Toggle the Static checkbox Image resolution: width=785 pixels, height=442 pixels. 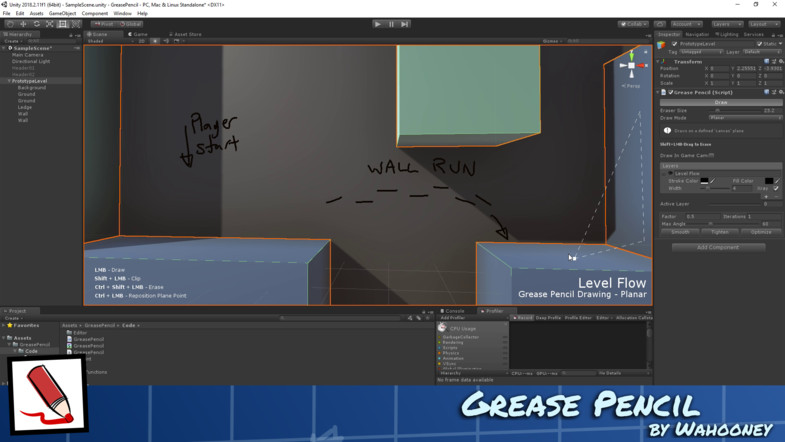[759, 44]
